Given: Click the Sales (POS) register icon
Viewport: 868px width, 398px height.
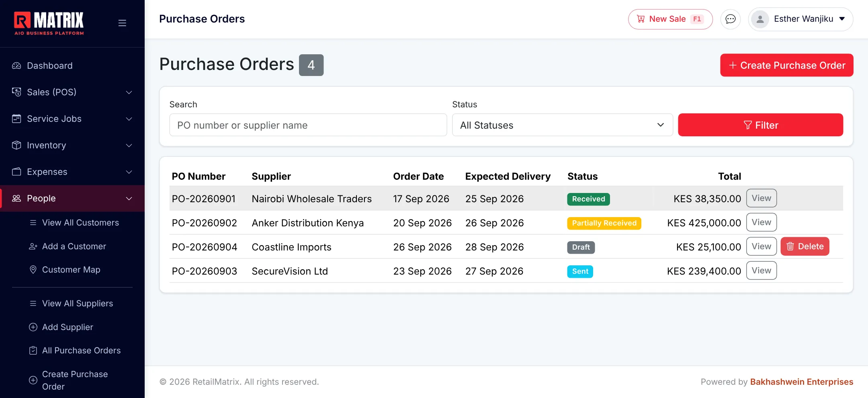Looking at the screenshot, I should (16, 92).
